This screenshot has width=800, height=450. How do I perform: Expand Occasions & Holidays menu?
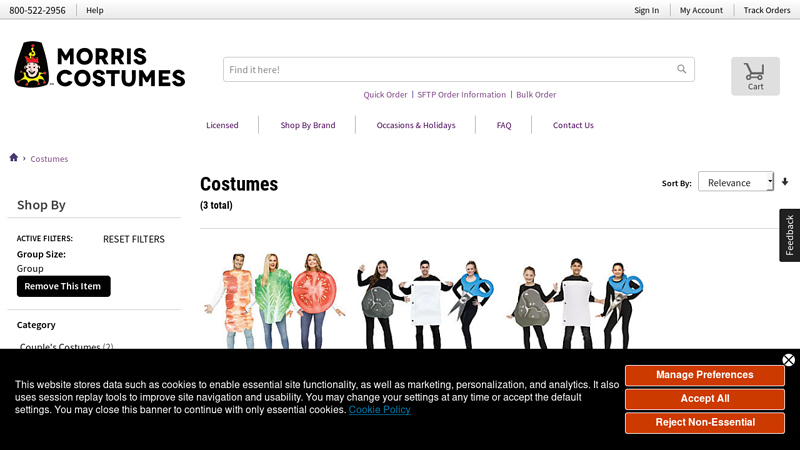point(416,125)
